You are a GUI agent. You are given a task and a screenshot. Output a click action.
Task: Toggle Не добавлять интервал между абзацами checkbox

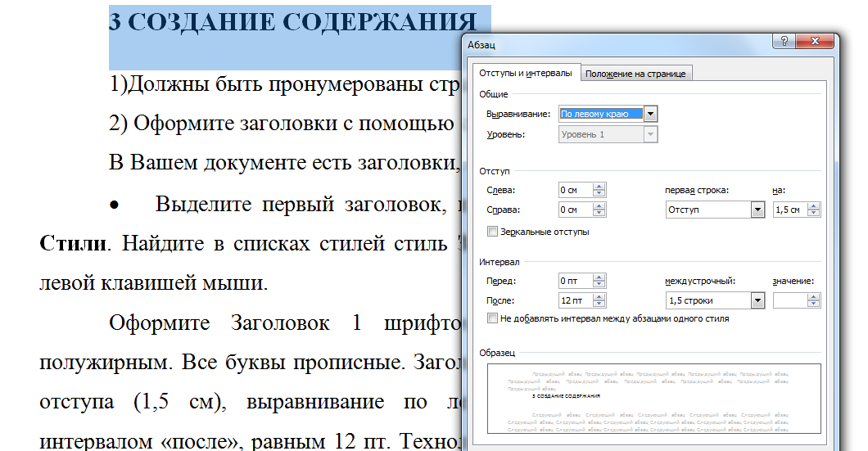tap(492, 318)
